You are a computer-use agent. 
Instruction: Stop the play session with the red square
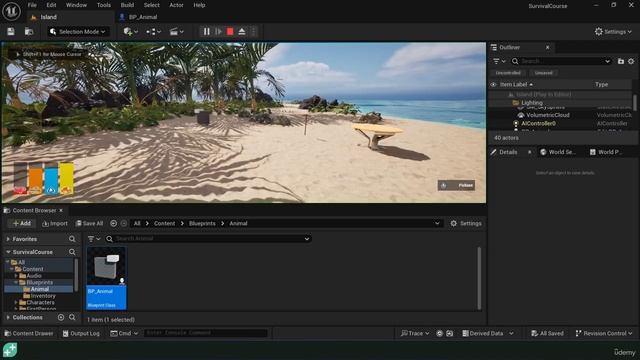230,31
